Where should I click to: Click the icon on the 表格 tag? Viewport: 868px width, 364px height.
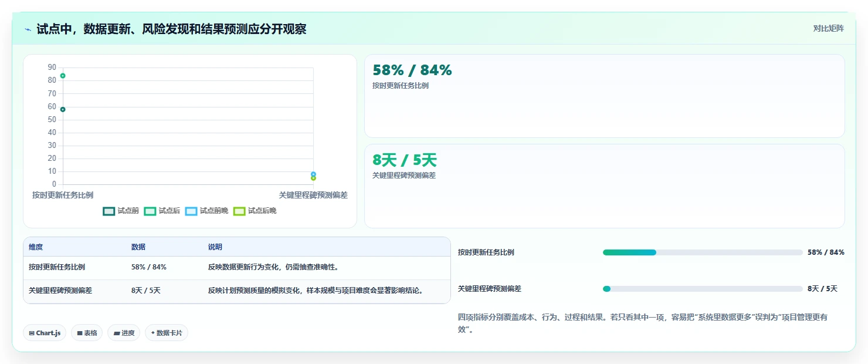pos(80,333)
